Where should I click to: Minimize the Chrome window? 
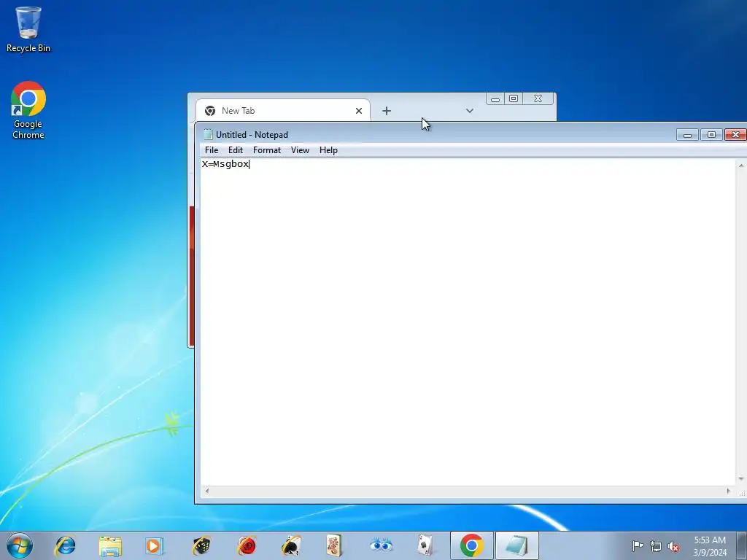pyautogui.click(x=495, y=98)
